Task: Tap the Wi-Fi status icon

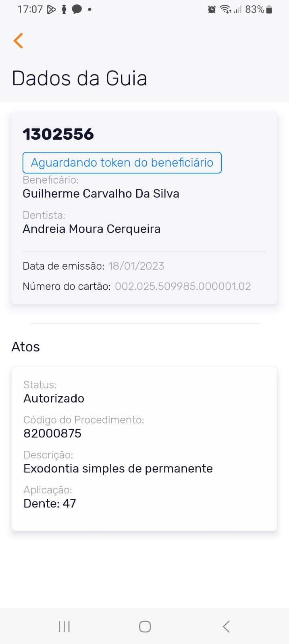Action: (225, 10)
